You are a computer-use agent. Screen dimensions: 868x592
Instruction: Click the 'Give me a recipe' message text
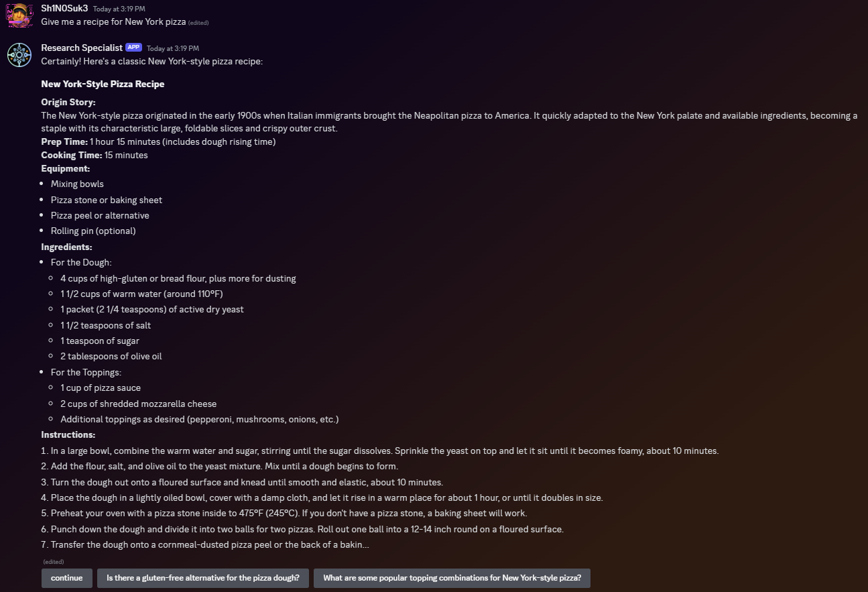coord(113,21)
